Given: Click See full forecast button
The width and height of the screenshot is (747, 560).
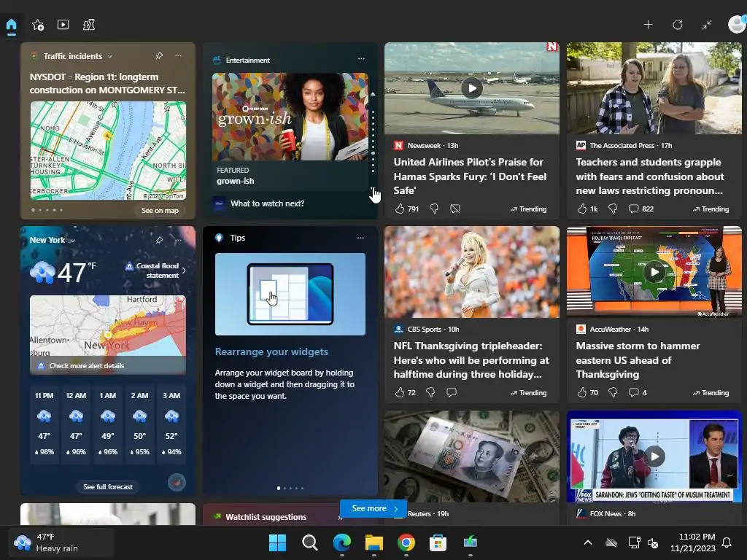Looking at the screenshot, I should 108,486.
